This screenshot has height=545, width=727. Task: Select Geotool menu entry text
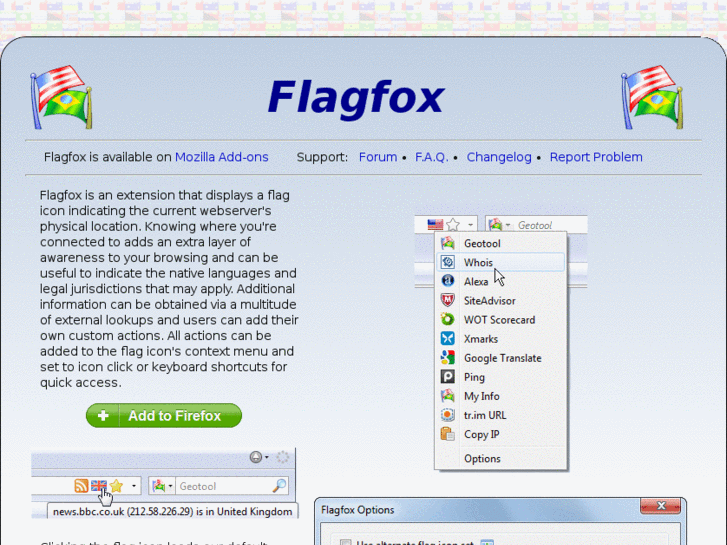coord(482,244)
